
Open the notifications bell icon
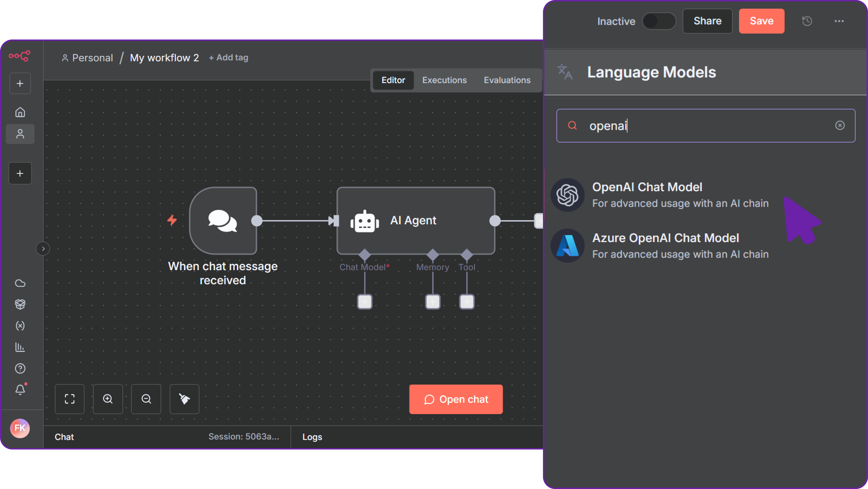pyautogui.click(x=20, y=390)
